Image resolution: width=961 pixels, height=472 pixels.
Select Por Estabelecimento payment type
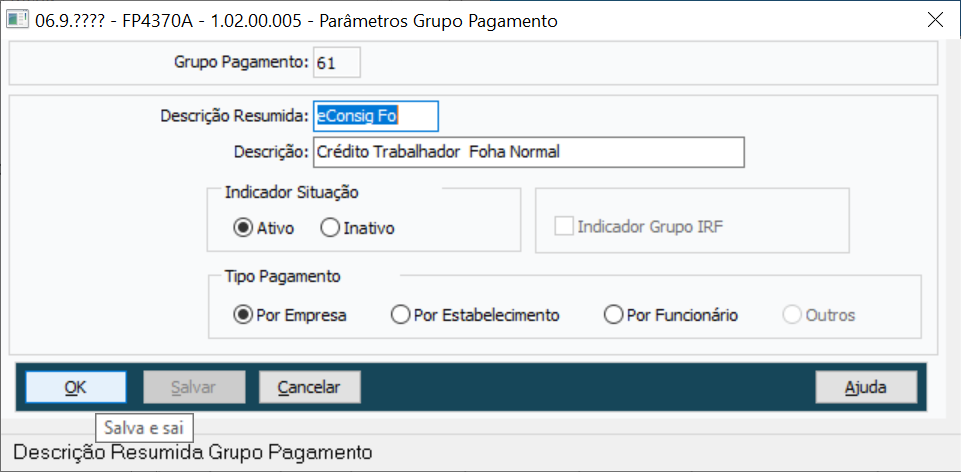(401, 315)
